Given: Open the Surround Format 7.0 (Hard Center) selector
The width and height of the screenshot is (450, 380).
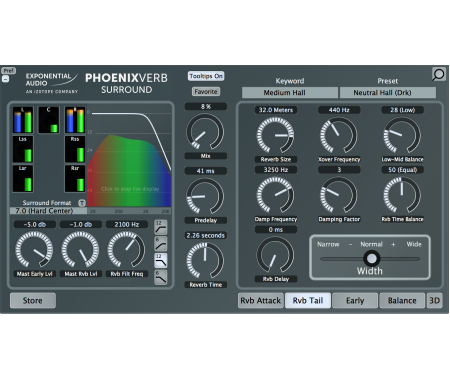Looking at the screenshot, I should (49, 211).
